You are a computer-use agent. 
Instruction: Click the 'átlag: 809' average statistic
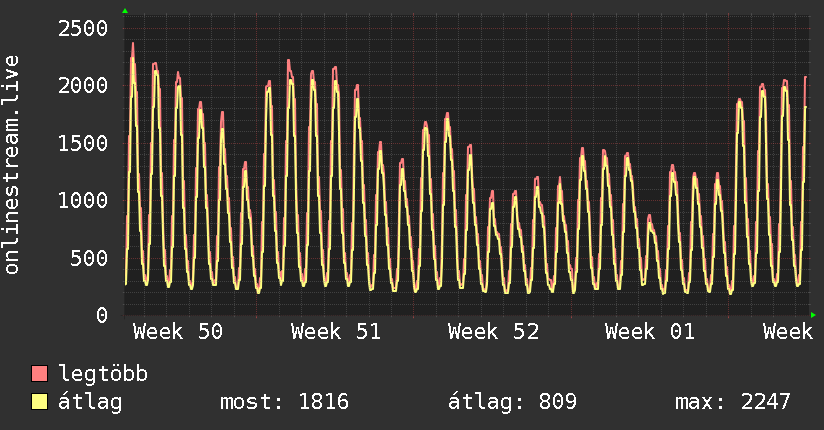(514, 402)
